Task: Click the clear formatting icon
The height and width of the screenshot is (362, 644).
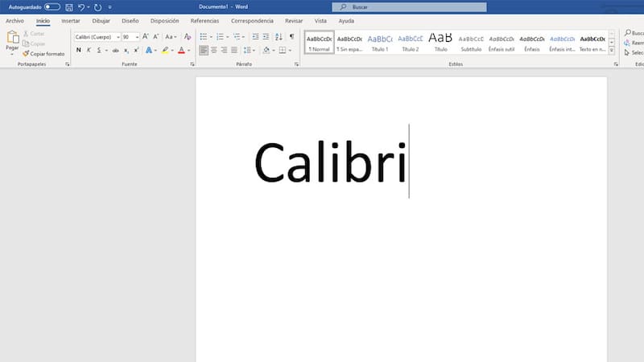Action: tap(188, 37)
